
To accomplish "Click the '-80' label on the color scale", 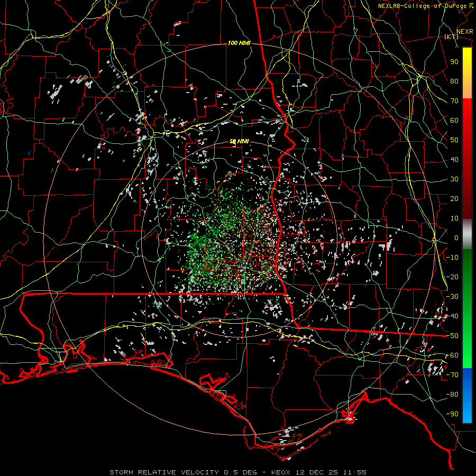I will [x=452, y=395].
